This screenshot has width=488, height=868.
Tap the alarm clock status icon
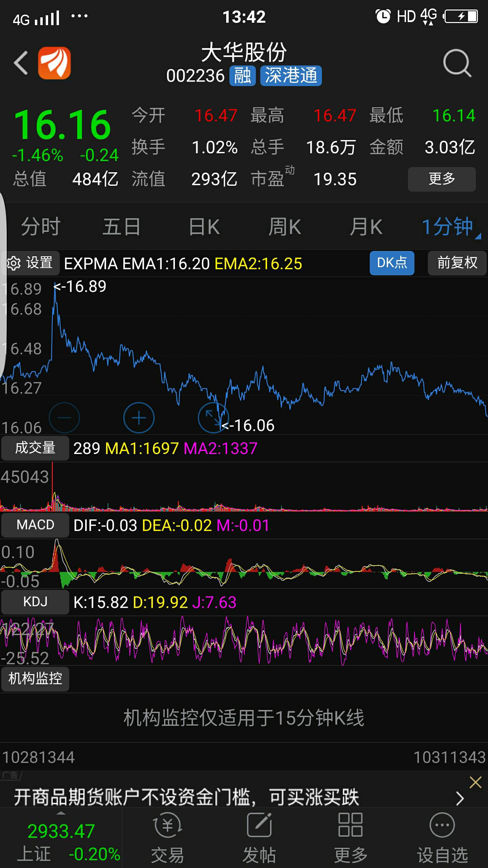383,16
